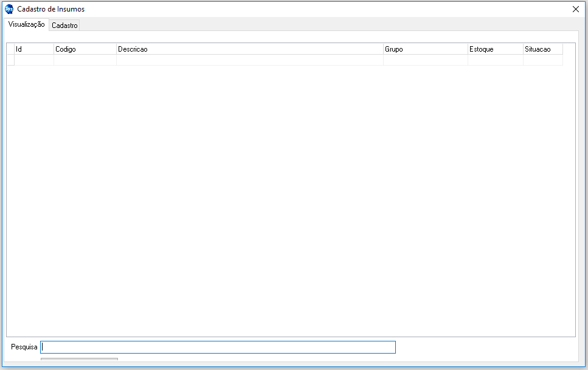The image size is (588, 370).
Task: Select the empty Estoque cell in first row
Action: [x=495, y=60]
